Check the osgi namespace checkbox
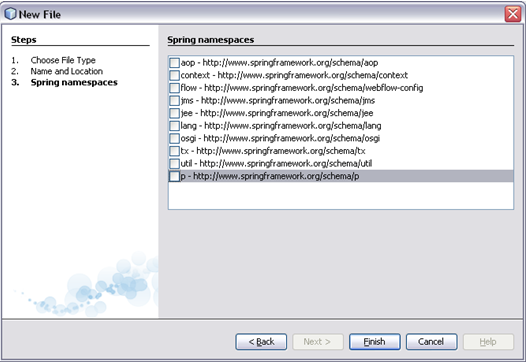 click(174, 138)
